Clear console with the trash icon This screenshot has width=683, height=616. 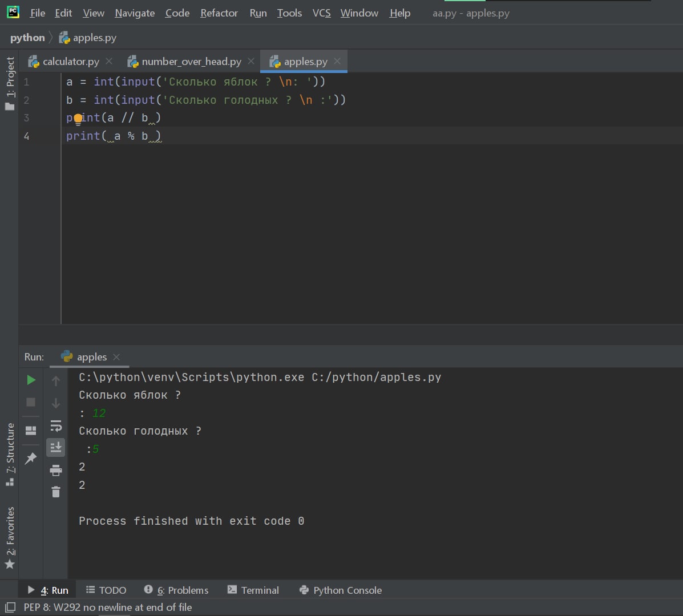pyautogui.click(x=56, y=492)
